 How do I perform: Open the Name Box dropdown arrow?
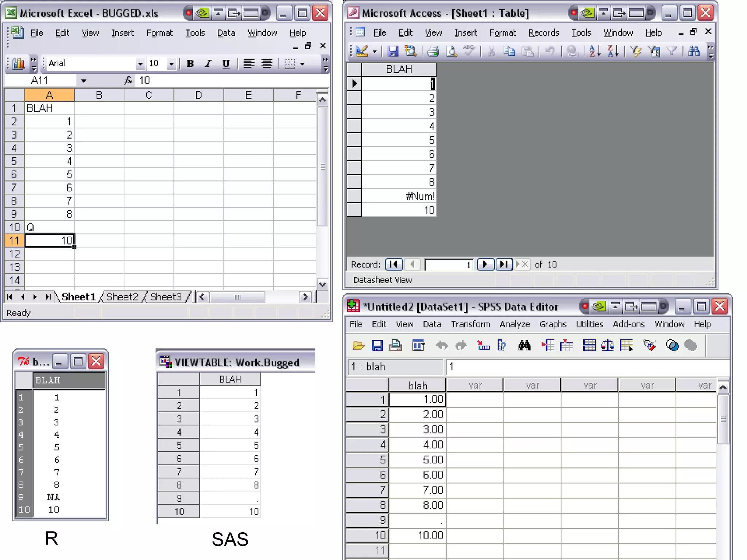(x=84, y=81)
